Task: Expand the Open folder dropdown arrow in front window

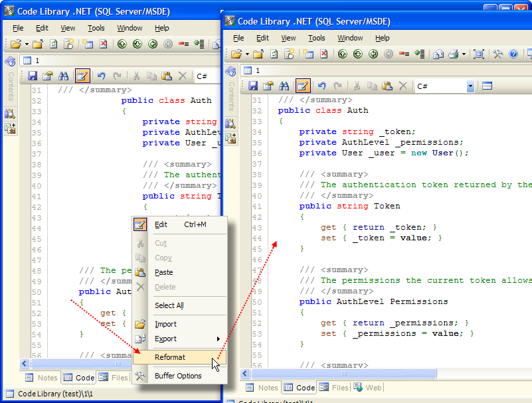Action: point(247,54)
